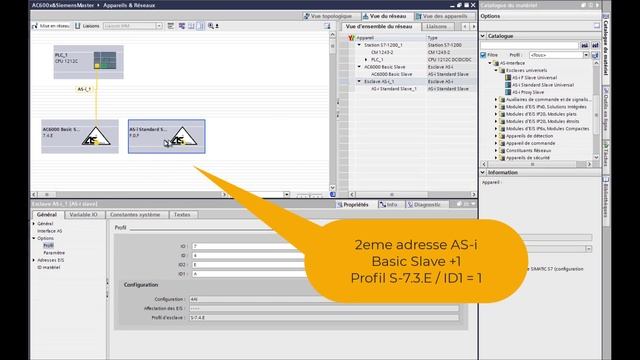Viewport: 640px width, 360px height.
Task: Select the Constantes système tab
Action: [x=135, y=214]
